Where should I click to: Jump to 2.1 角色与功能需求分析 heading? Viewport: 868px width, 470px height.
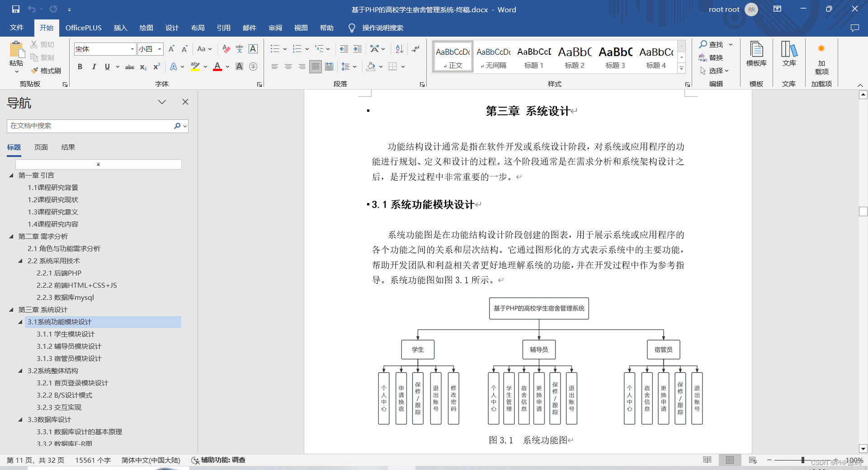[x=64, y=248]
